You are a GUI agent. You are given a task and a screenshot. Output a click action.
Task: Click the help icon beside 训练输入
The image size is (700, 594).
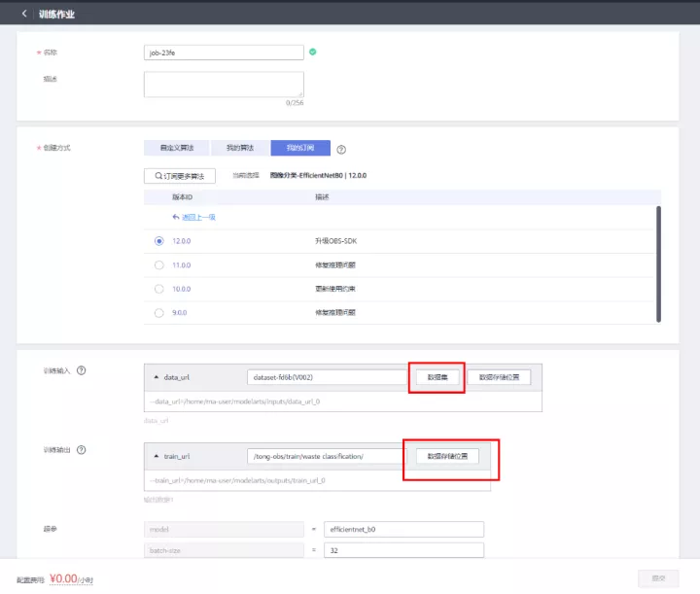(82, 370)
